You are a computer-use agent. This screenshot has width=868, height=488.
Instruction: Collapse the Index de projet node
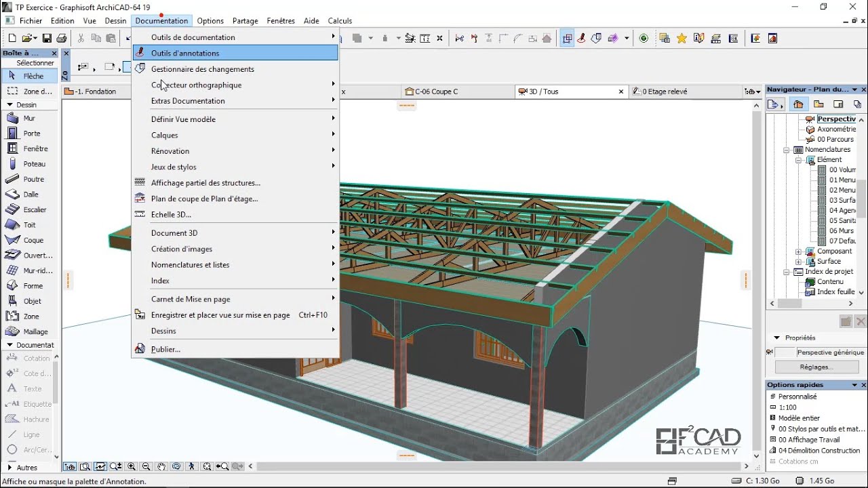[787, 272]
